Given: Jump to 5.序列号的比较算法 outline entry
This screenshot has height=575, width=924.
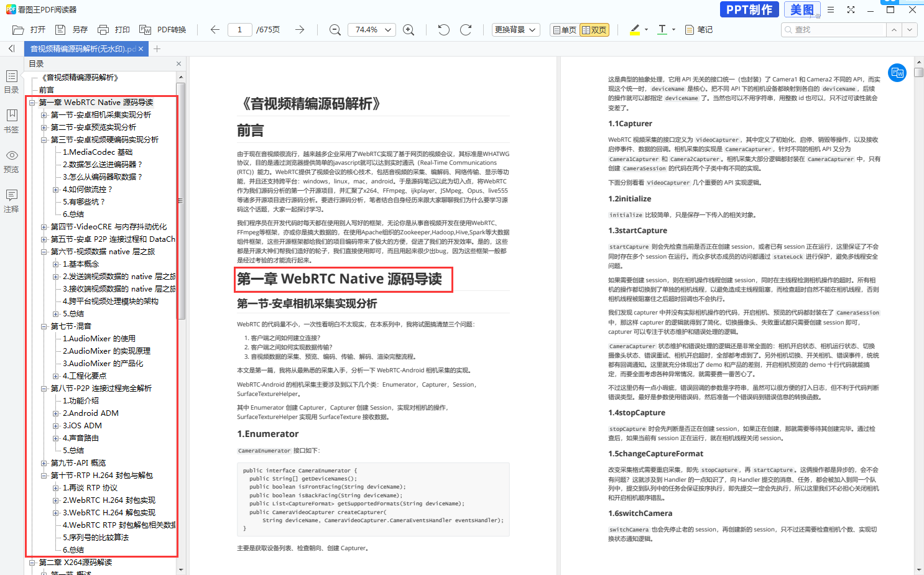Looking at the screenshot, I should click(x=96, y=538).
